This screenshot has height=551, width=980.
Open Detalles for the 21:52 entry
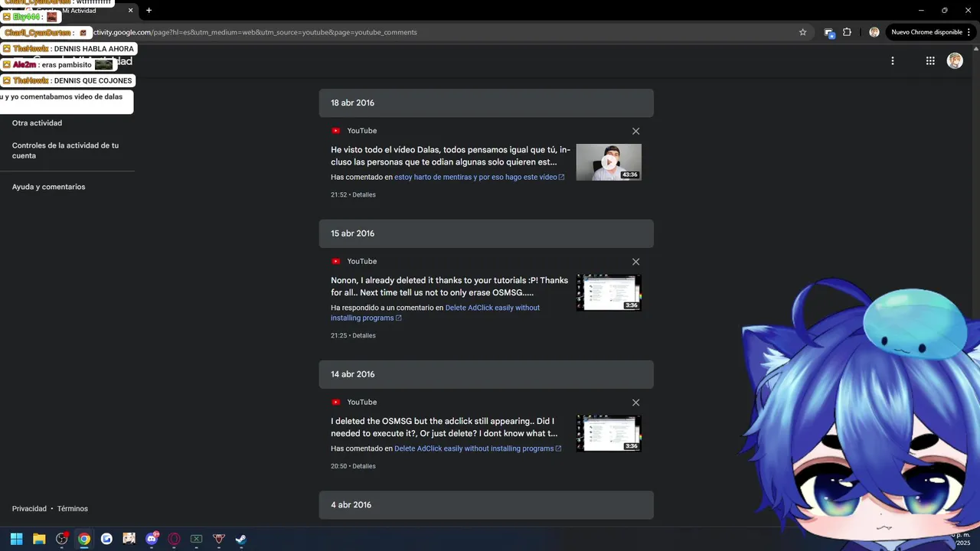(x=364, y=194)
